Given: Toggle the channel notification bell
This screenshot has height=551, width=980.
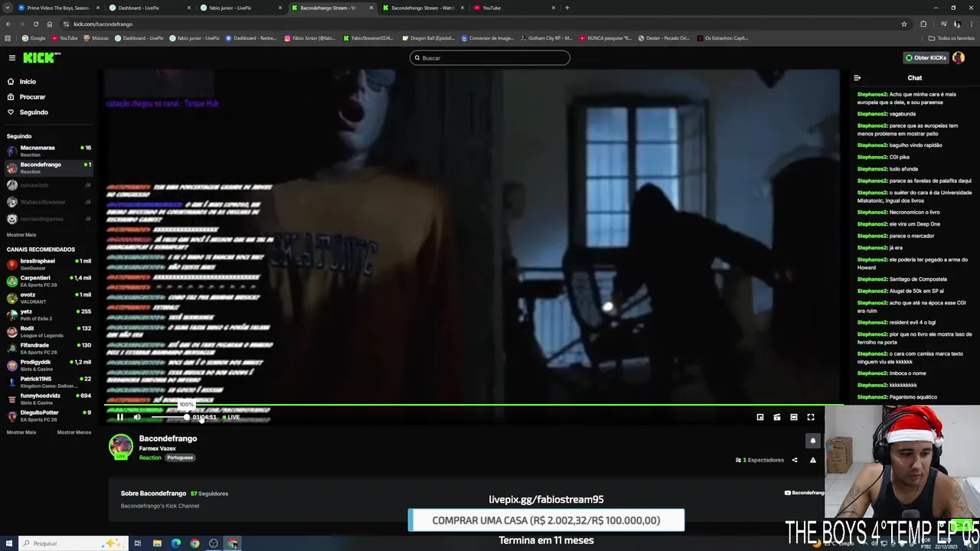Looking at the screenshot, I should tap(813, 441).
